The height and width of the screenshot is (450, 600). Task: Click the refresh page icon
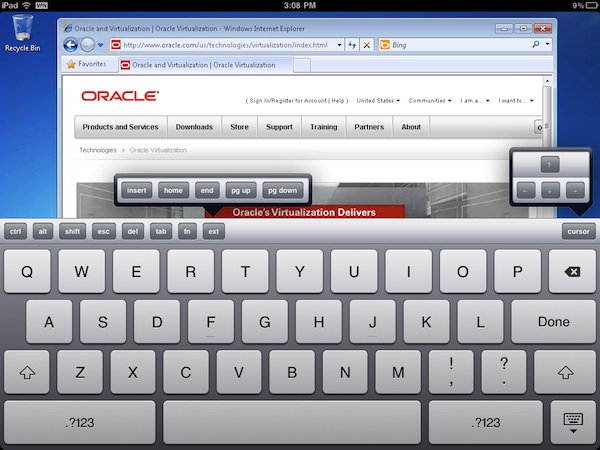[352, 45]
